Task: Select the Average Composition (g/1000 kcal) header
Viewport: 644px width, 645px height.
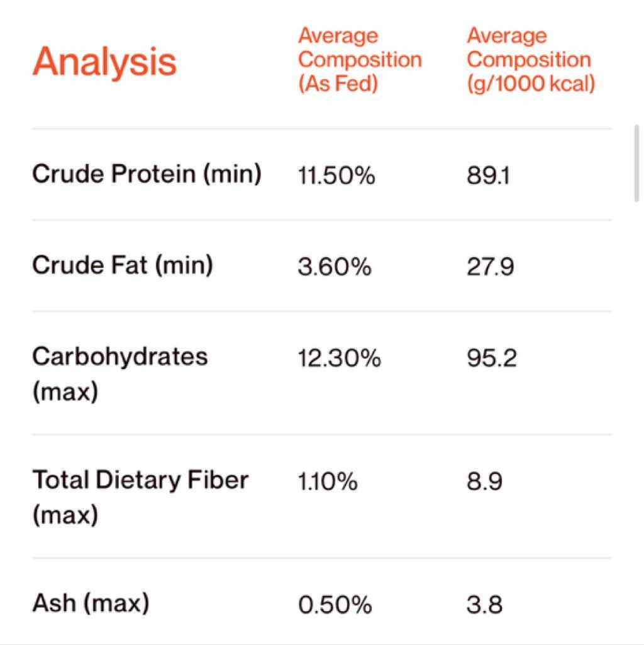Action: click(530, 60)
